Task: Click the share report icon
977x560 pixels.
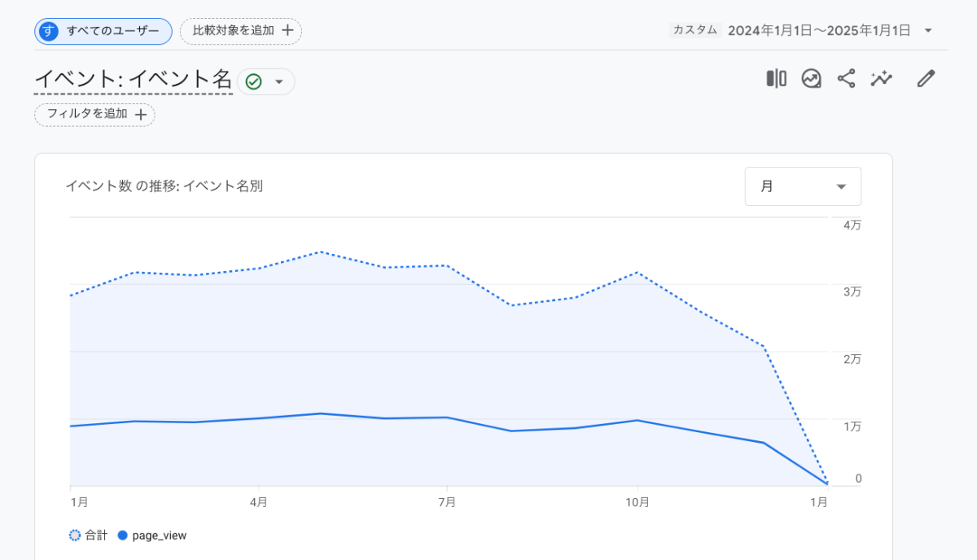Action: 846,78
